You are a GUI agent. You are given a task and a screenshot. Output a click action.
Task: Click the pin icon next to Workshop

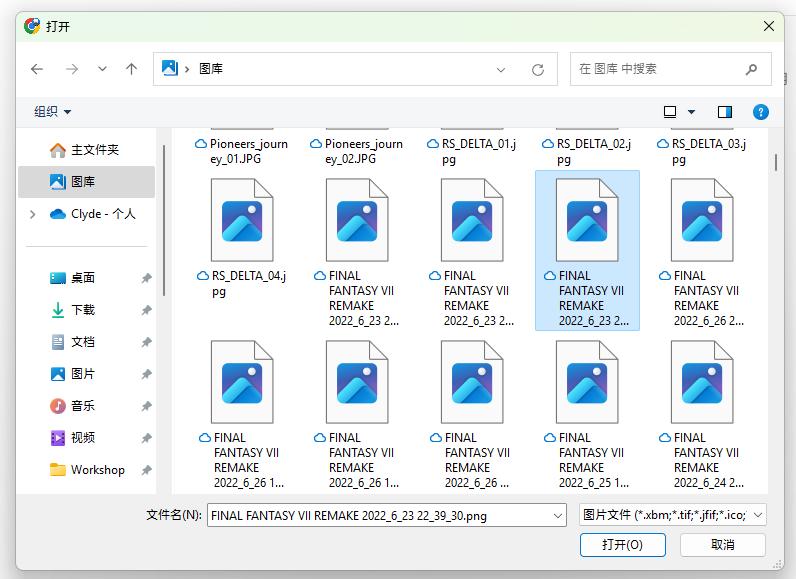(x=146, y=470)
